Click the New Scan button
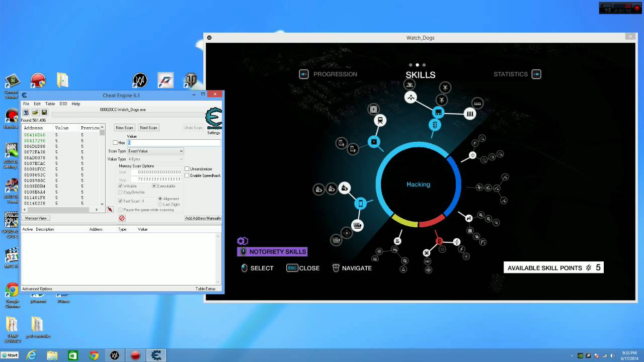Screen dimensions: 644x362 (x=124, y=128)
